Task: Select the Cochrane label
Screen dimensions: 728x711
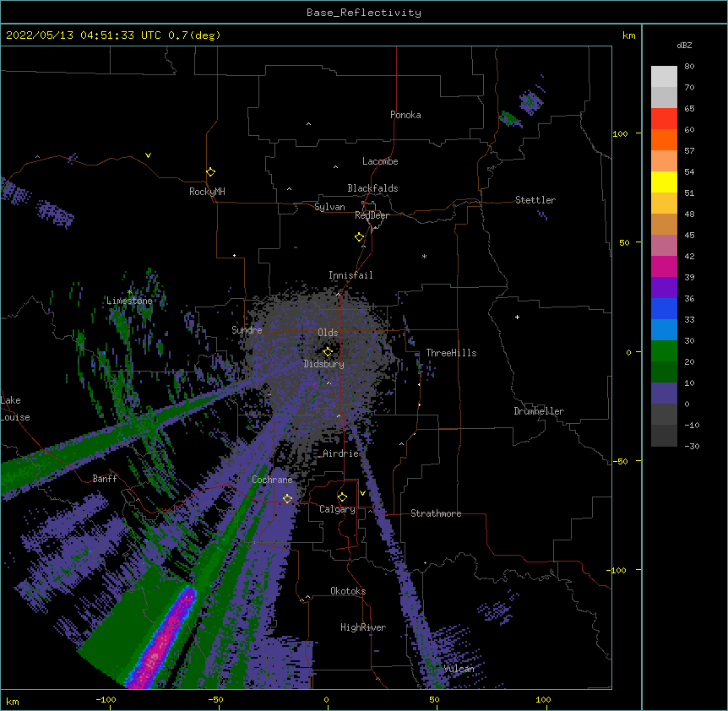Action: click(x=272, y=480)
